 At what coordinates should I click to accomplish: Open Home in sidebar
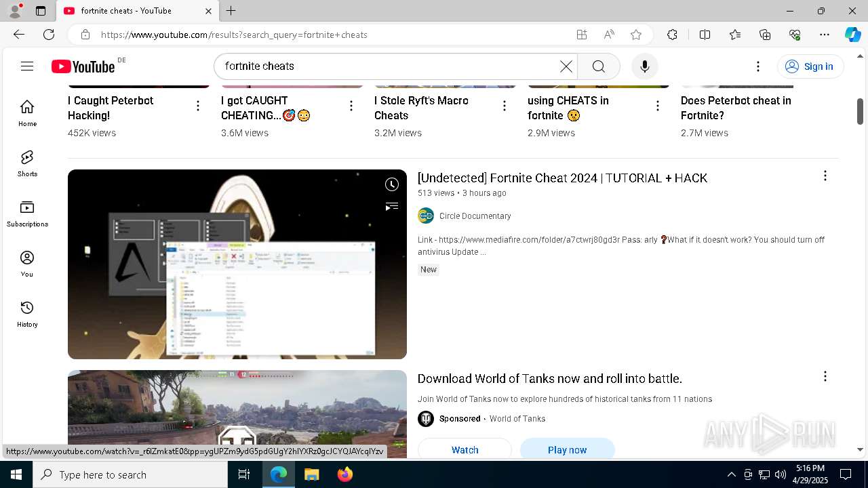(27, 113)
